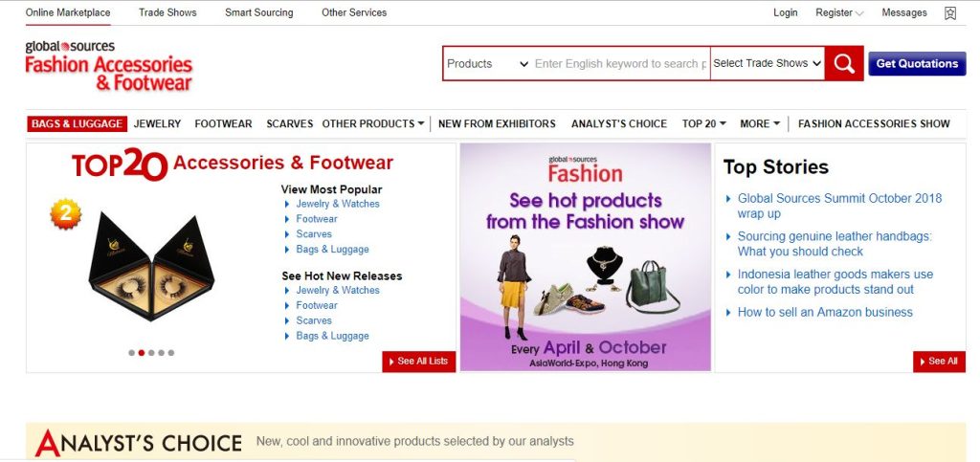Viewport: 980px width, 462px height.
Task: Select the Footwear navigation category
Action: coord(223,123)
